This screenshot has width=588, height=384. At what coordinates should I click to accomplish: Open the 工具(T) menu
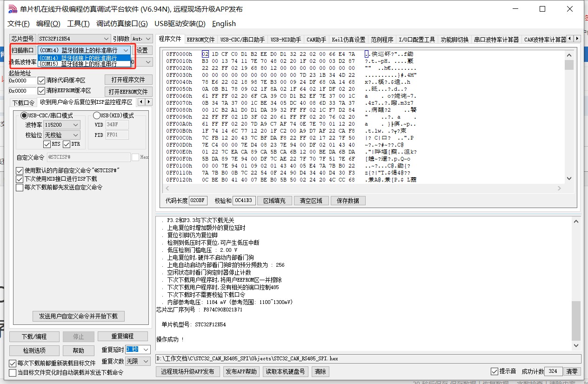click(x=79, y=24)
